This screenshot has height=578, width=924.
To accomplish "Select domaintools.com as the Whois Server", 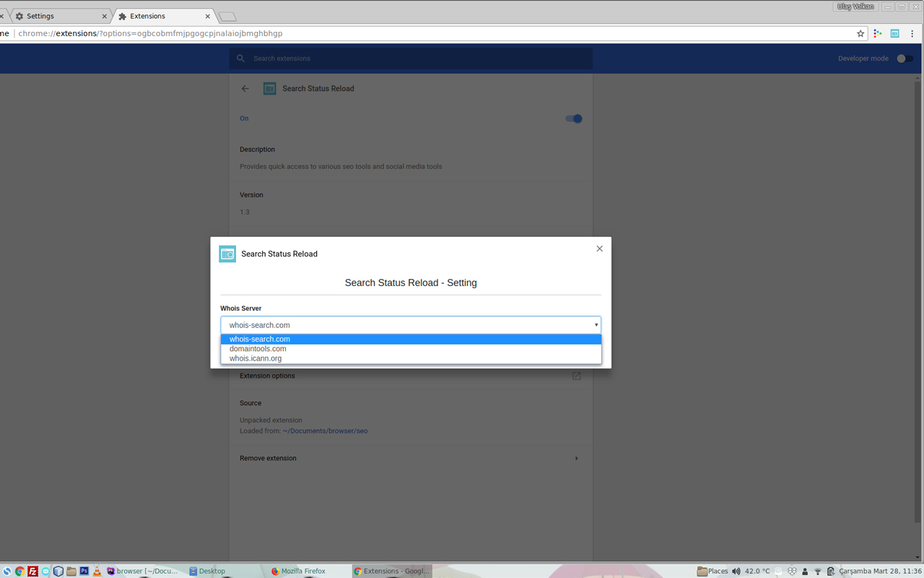I will pos(258,348).
